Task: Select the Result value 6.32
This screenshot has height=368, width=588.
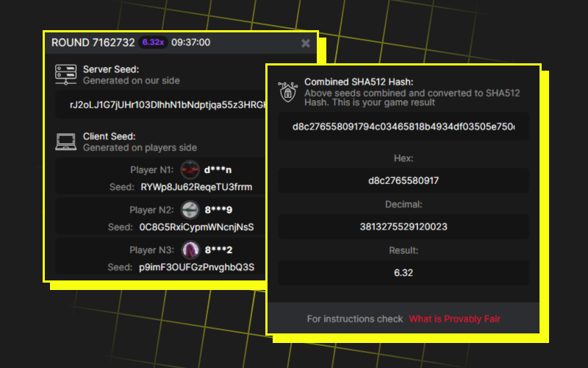Action: 403,272
